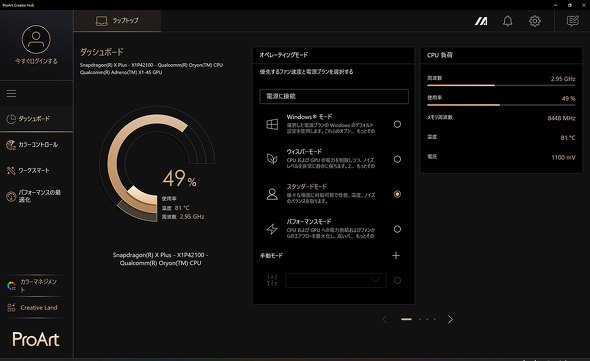Screen dimensions: 590x361
Task: Click the 1100 mV voltage value
Action: coord(563,157)
